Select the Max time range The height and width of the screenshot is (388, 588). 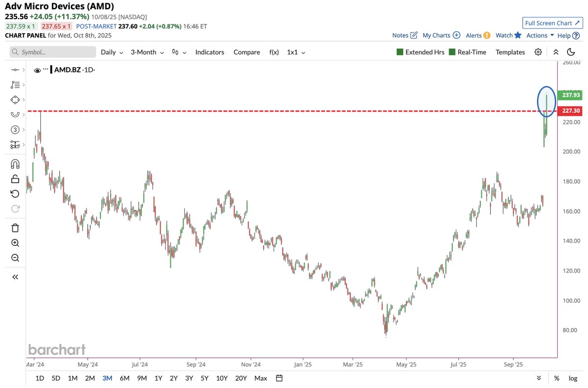(x=260, y=378)
